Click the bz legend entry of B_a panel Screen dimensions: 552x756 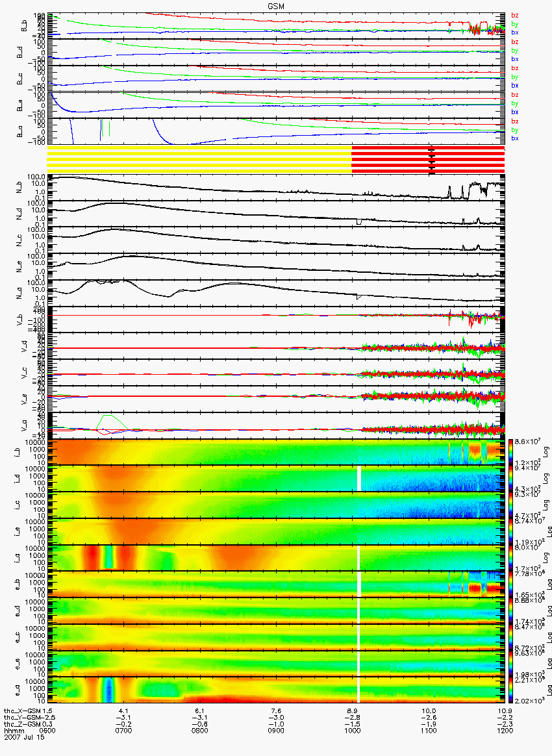[515, 121]
